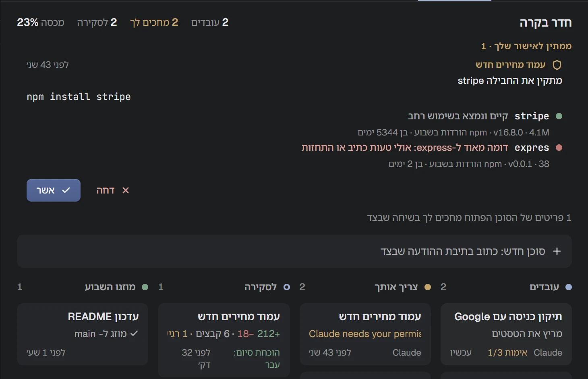Click the stripe details line with v16.8.0
The image size is (588, 379).
(453, 132)
